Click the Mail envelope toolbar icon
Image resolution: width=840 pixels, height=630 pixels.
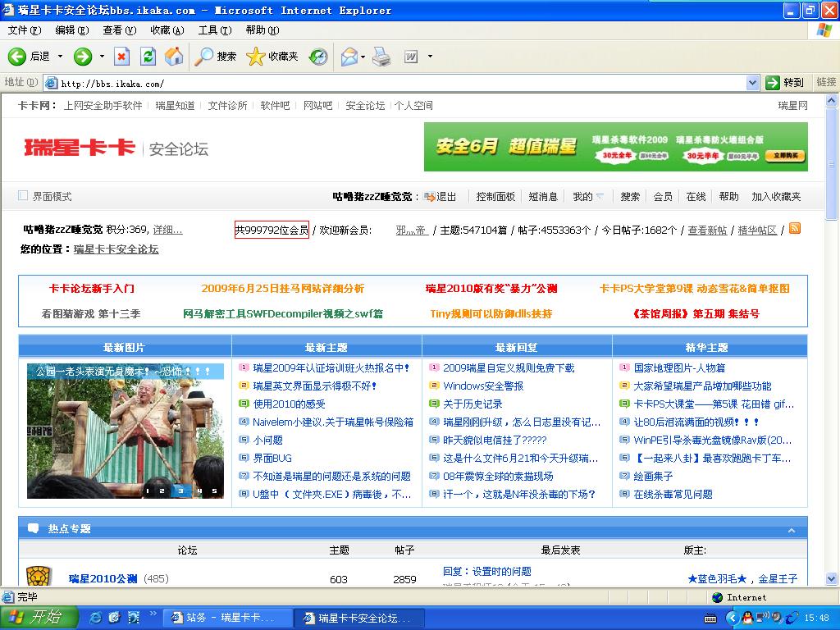point(349,57)
